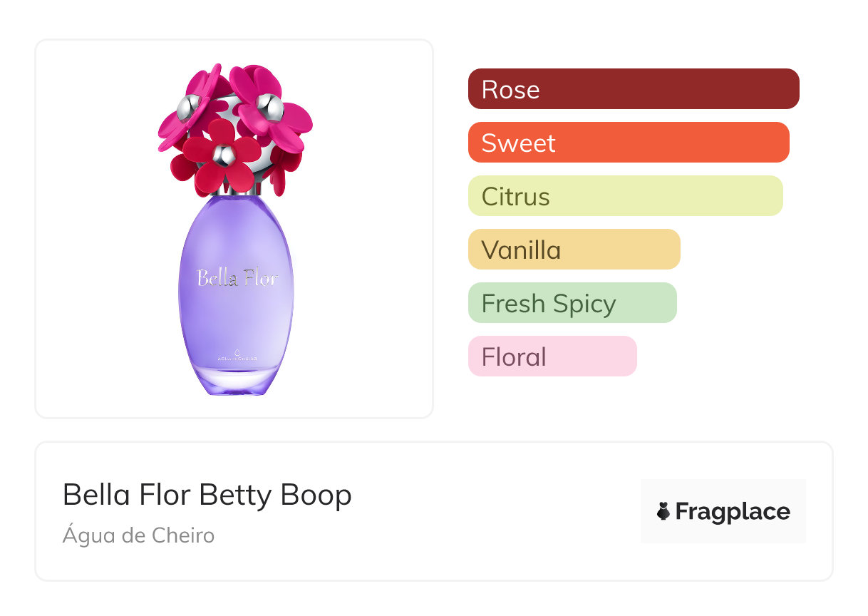Click the Bella Flor label on bottle
The width and height of the screenshot is (868, 616).
coord(237,277)
